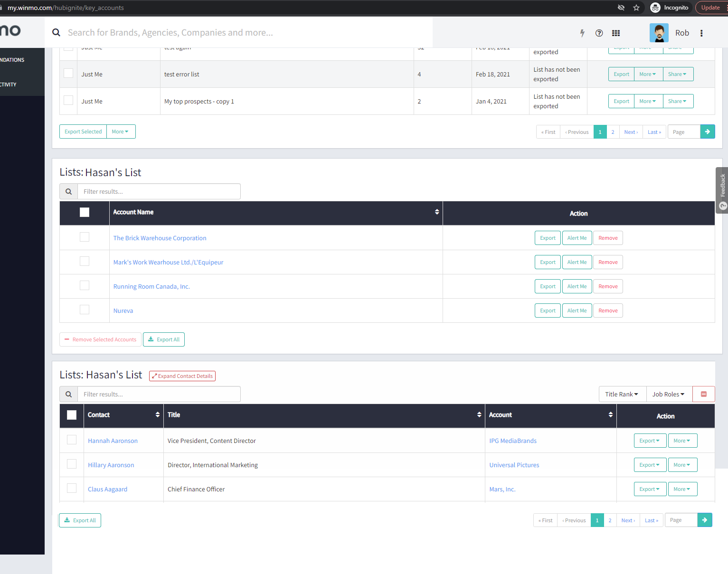Open the apps grid icon
The height and width of the screenshot is (574, 728).
click(616, 33)
